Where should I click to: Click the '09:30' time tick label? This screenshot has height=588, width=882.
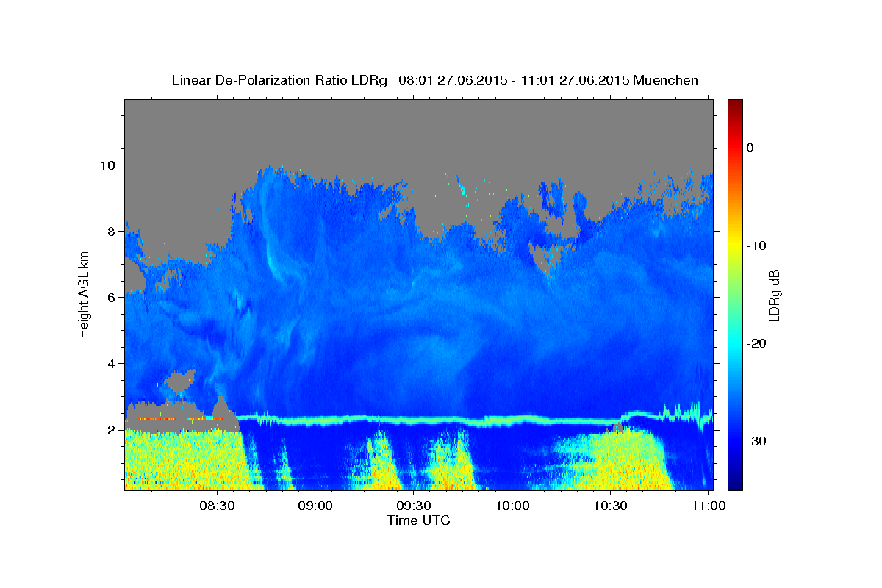[x=414, y=506]
